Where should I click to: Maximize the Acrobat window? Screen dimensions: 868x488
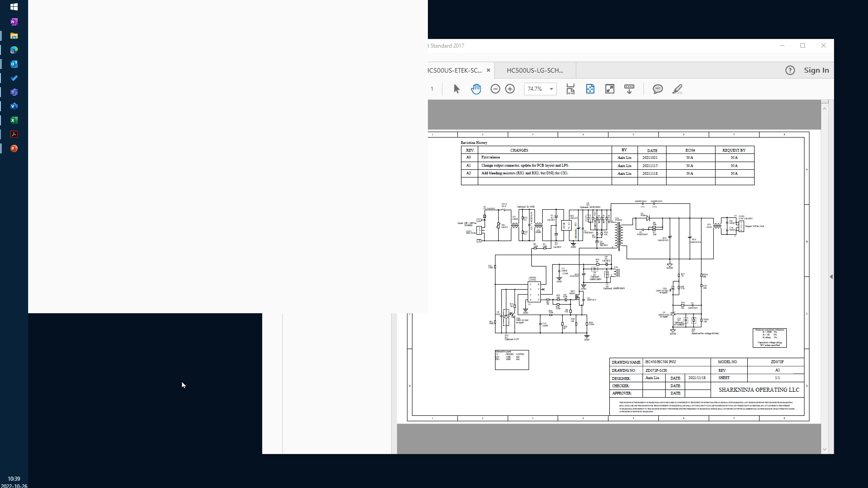[803, 45]
